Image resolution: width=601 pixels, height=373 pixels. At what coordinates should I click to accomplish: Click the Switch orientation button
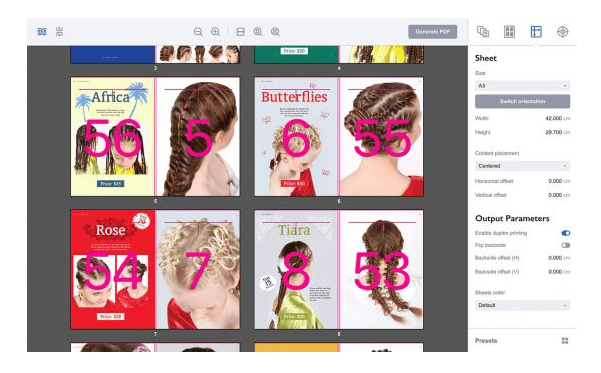tap(522, 102)
